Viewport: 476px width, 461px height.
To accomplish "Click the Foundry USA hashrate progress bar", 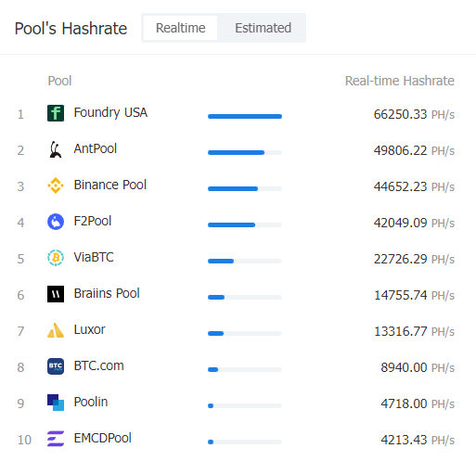I will [245, 116].
